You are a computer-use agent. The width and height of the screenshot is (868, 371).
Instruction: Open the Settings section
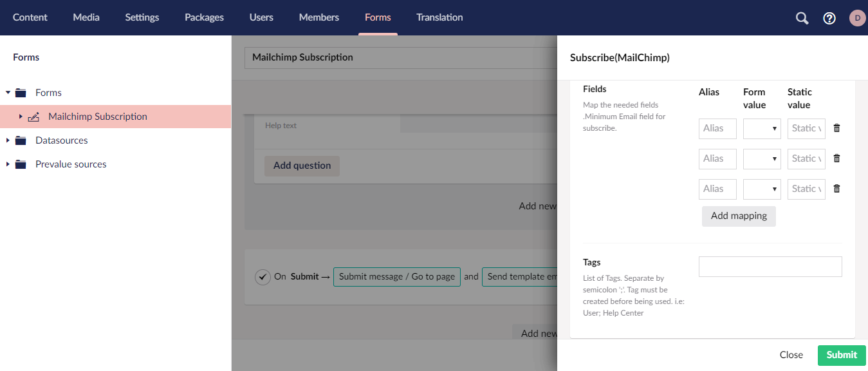142,17
